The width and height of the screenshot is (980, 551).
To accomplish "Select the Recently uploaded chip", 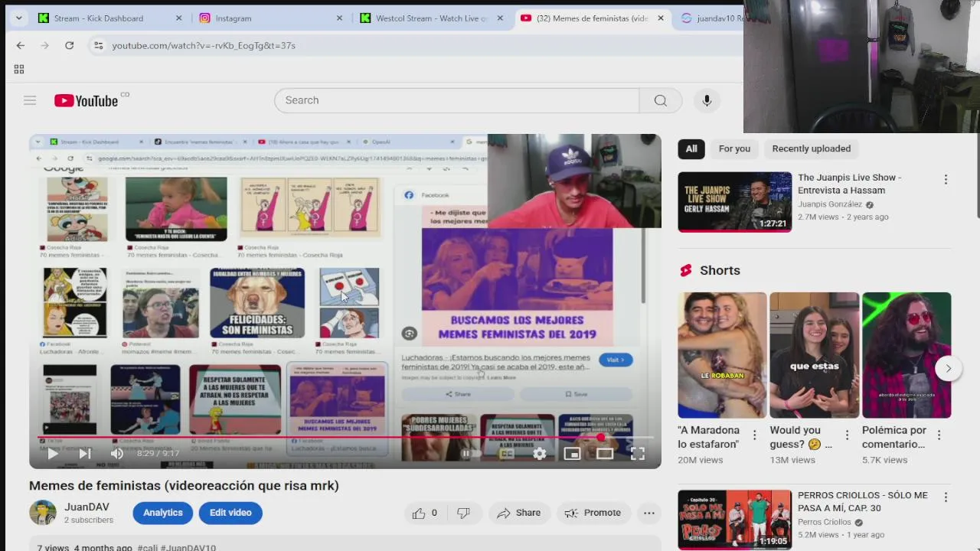I will coord(812,148).
